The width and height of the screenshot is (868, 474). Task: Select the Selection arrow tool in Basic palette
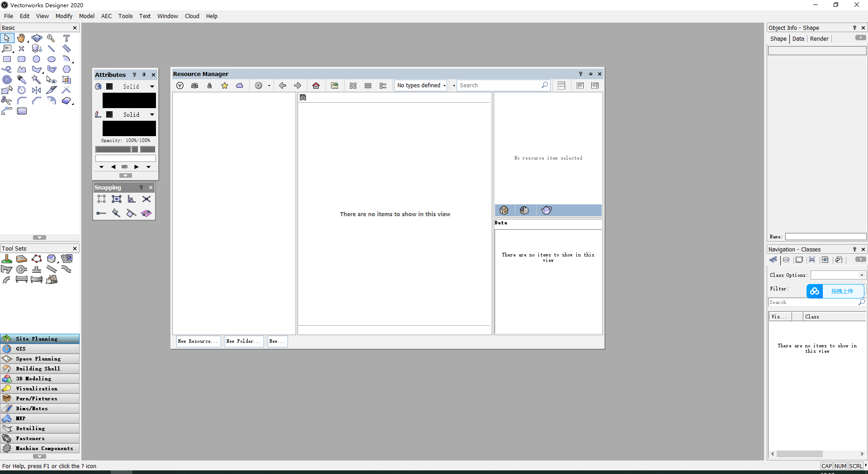[x=7, y=38]
